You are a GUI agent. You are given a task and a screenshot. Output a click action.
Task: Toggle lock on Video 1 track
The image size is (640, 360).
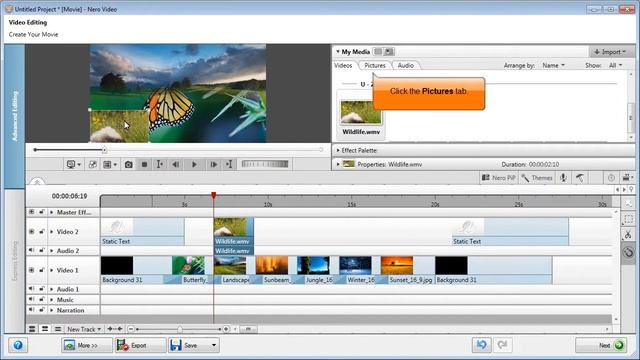pos(42,270)
